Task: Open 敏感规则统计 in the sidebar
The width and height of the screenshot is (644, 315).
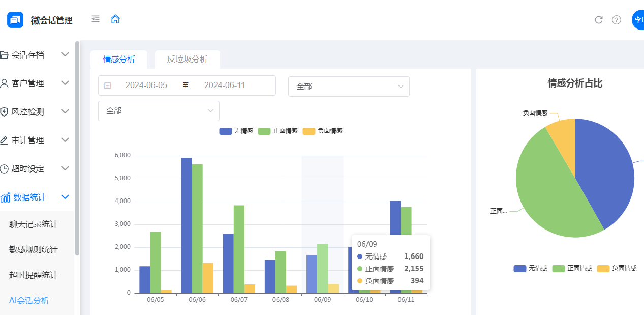Action: pos(34,250)
